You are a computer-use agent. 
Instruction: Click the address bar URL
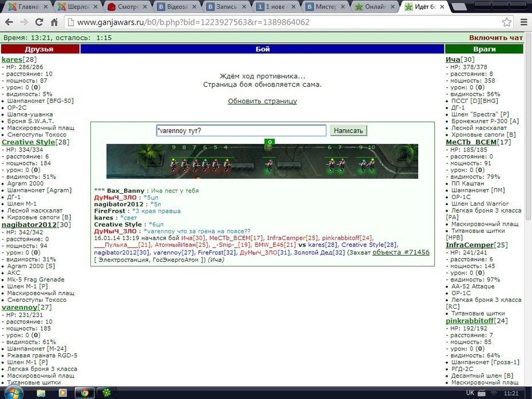point(193,22)
